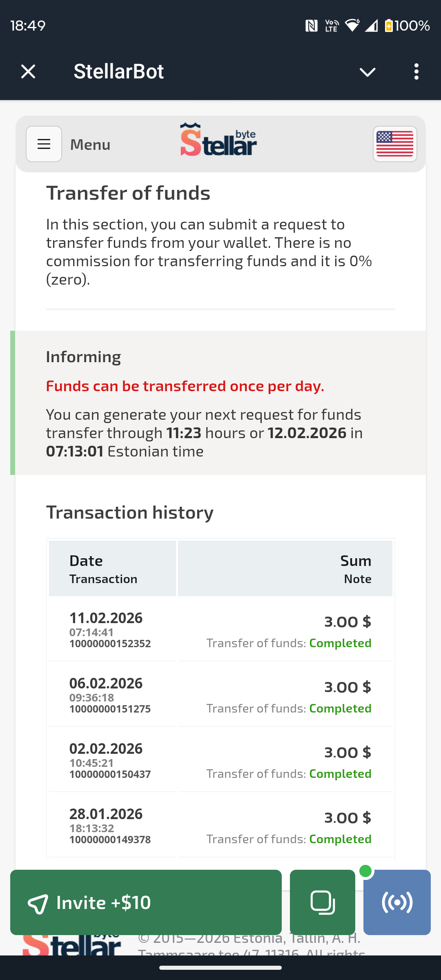Tap the Menu label text
The height and width of the screenshot is (980, 441).
[x=90, y=145]
